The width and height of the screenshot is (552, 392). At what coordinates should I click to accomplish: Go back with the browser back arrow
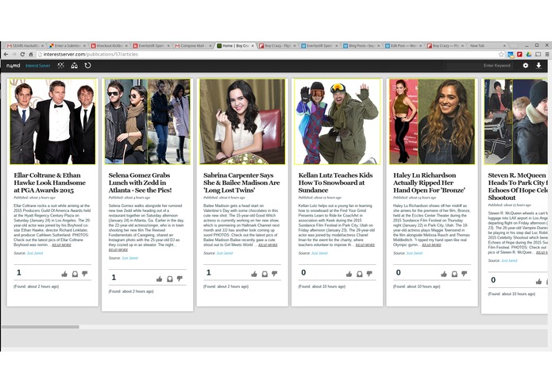click(x=6, y=54)
